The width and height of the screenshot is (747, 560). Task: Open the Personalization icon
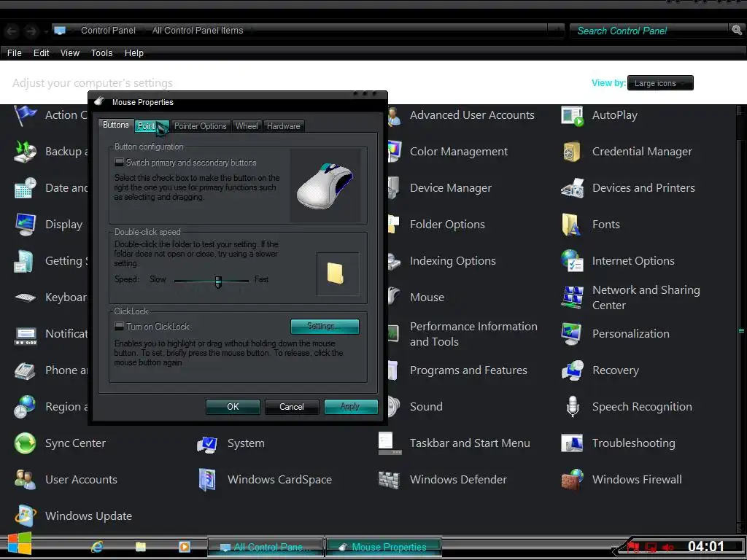tap(572, 334)
